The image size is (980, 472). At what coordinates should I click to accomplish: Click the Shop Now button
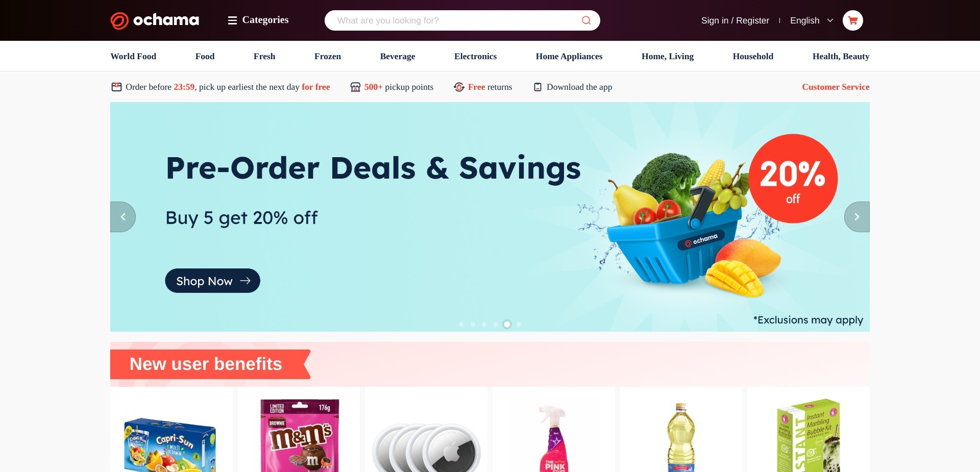coord(212,281)
